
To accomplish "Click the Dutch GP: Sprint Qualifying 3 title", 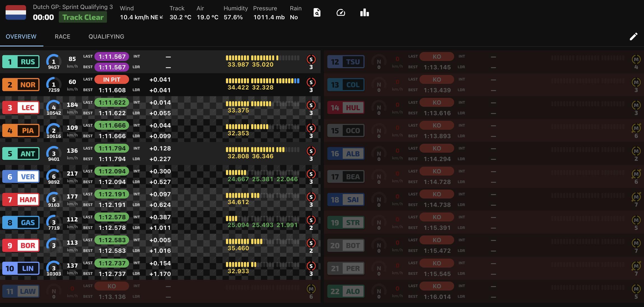I will point(73,7).
